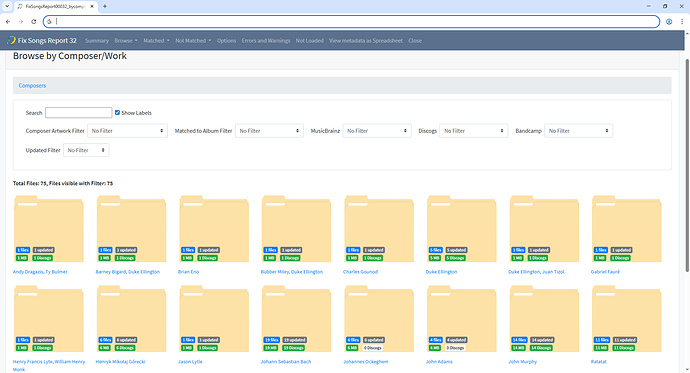
Task: Open the Duke Ellington folder icon
Action: [462, 229]
